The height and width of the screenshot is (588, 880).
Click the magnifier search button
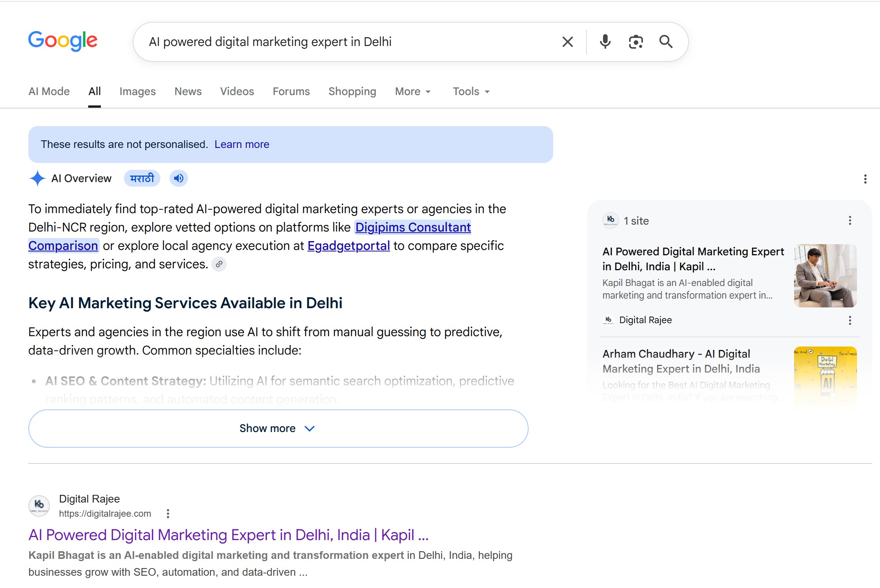666,41
